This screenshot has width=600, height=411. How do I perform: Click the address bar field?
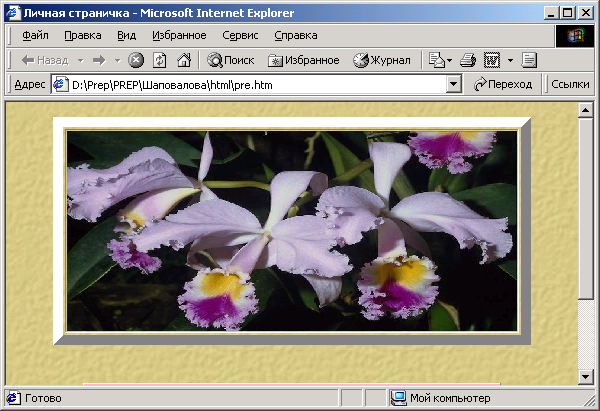coord(256,85)
